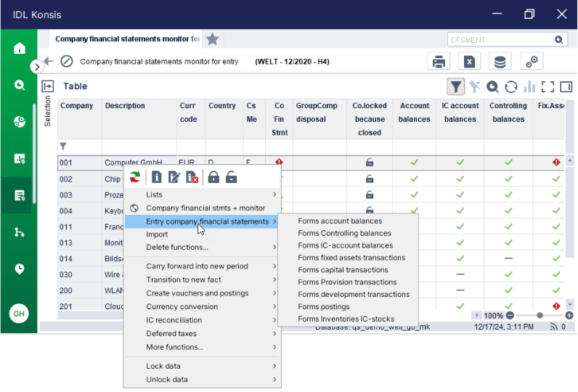This screenshot has width=578, height=392.
Task: Open the clock history sidebar icon
Action: pyautogui.click(x=19, y=269)
